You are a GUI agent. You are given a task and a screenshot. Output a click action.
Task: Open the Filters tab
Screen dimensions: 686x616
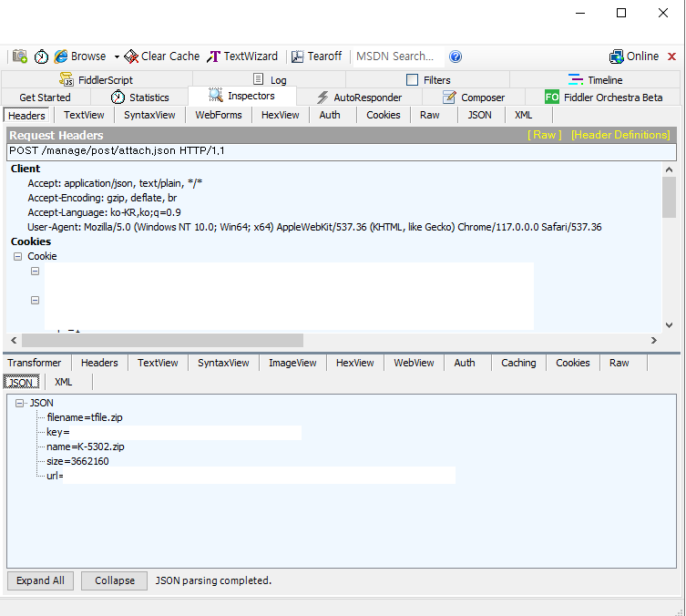pos(428,79)
